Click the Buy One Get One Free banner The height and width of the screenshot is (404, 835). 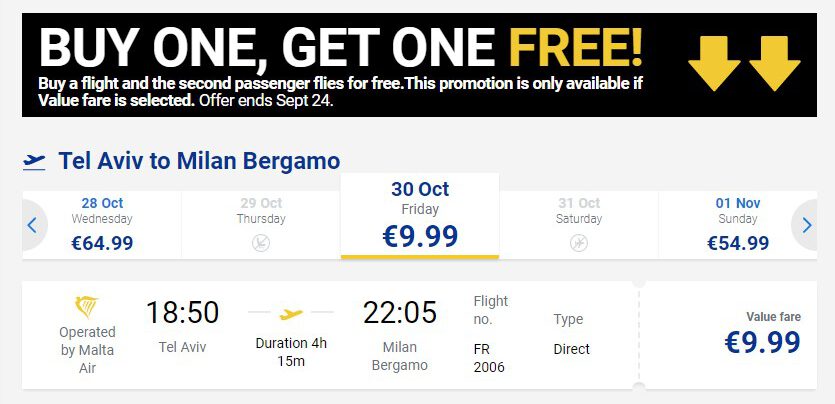tap(419, 65)
